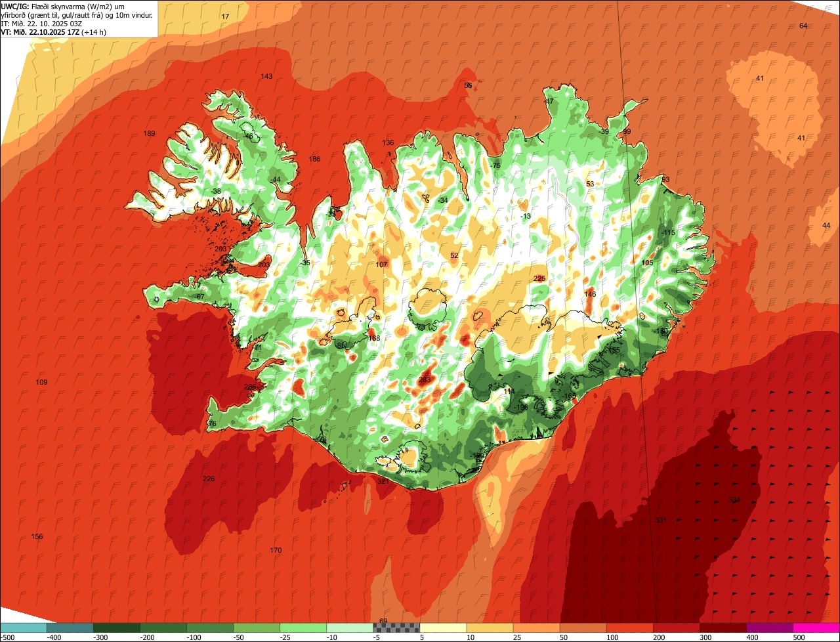Viewport: 840px width, 642px height.
Task: Click the value '189' west of the Westfjords
Action: 150,134
